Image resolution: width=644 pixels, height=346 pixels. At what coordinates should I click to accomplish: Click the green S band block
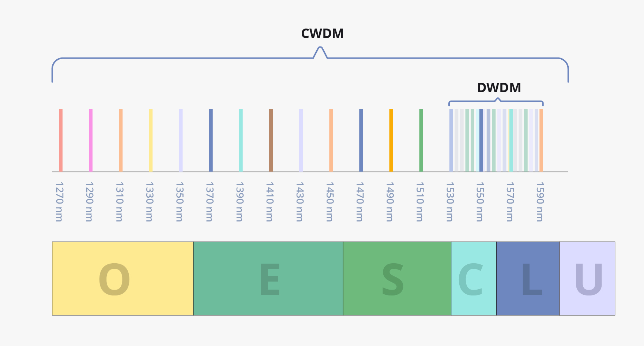point(397,278)
